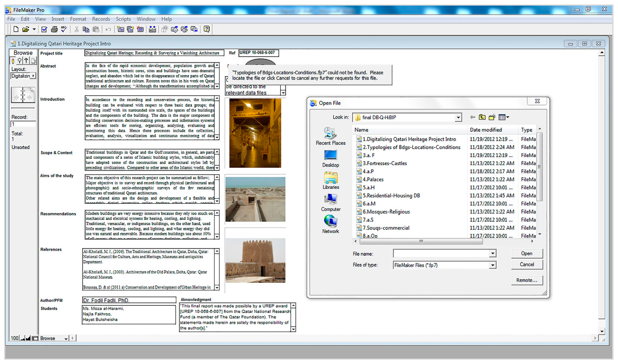Open the Layout pop-up menu
Viewport: 618px width, 364px height.
pyautogui.click(x=23, y=76)
